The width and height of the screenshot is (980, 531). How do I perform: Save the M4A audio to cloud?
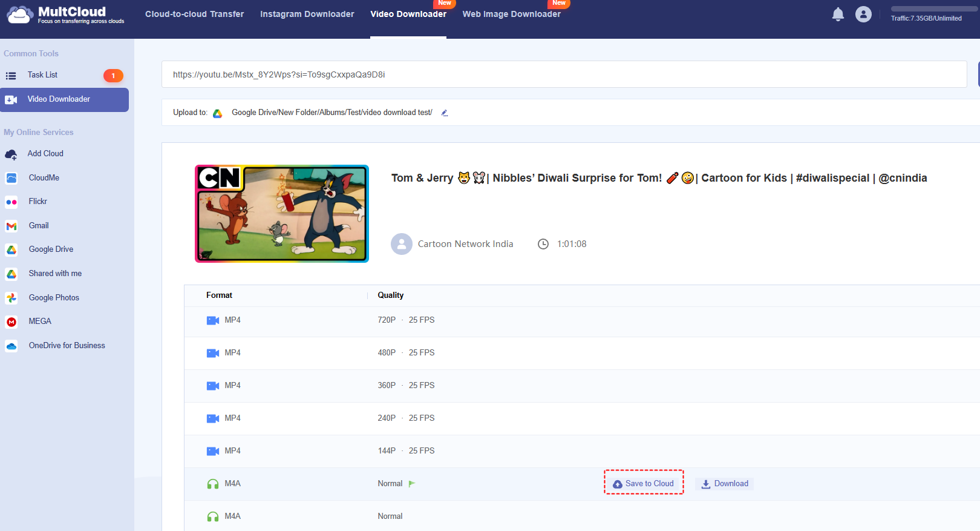coord(644,483)
